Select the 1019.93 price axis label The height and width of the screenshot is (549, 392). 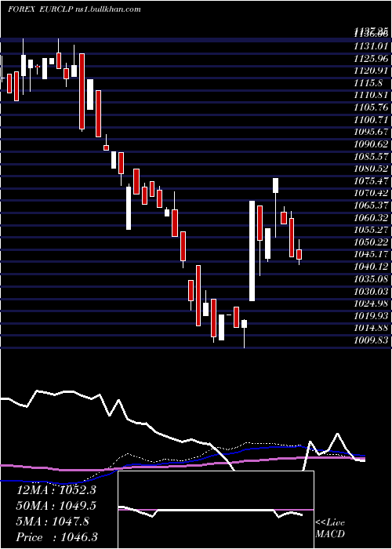pos(371,316)
